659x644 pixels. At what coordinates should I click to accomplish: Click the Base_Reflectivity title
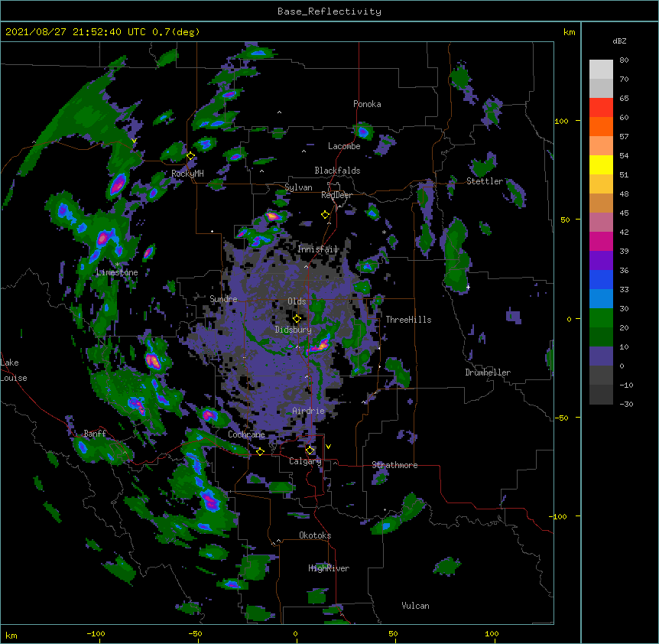329,11
